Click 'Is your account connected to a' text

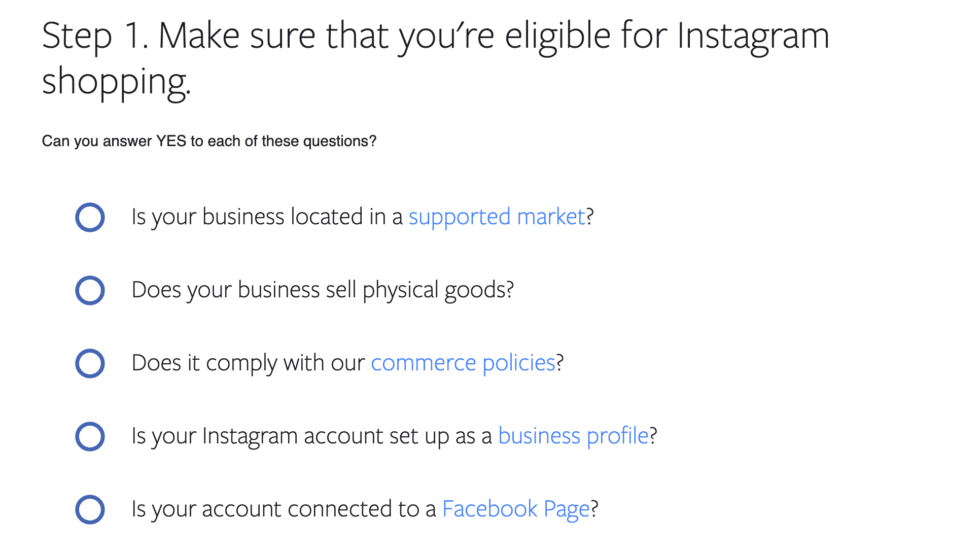coord(284,509)
